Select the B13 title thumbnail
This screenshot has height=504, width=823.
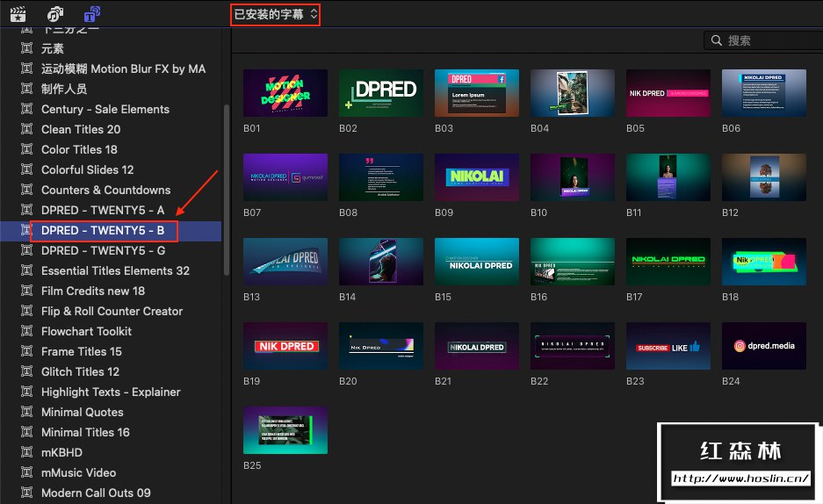pos(285,262)
